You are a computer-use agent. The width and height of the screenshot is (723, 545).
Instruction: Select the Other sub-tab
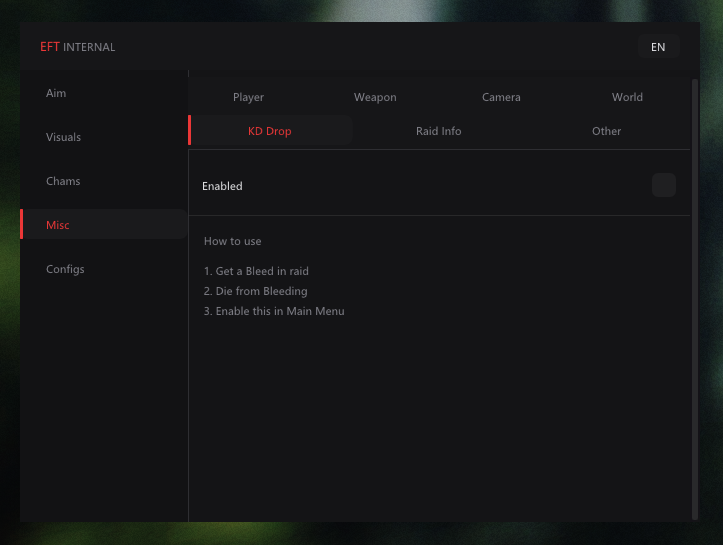[606, 131]
